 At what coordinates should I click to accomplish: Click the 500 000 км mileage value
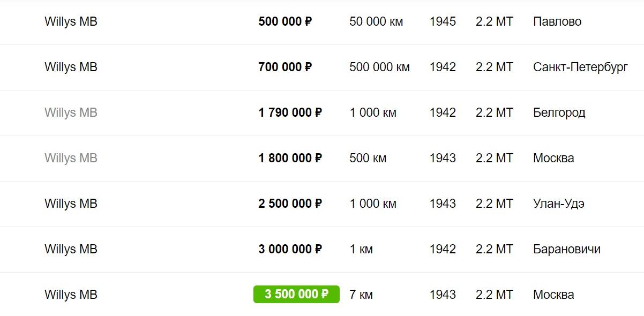coord(379,67)
